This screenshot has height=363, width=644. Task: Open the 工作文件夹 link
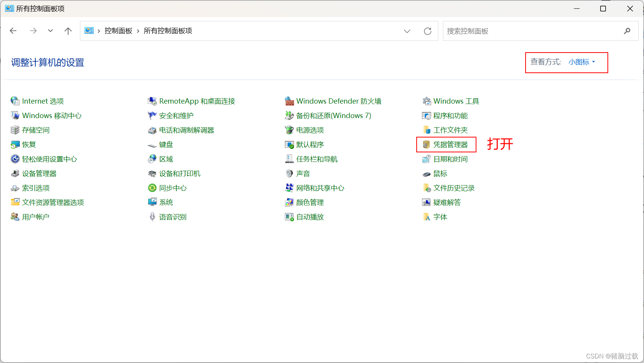pos(451,130)
